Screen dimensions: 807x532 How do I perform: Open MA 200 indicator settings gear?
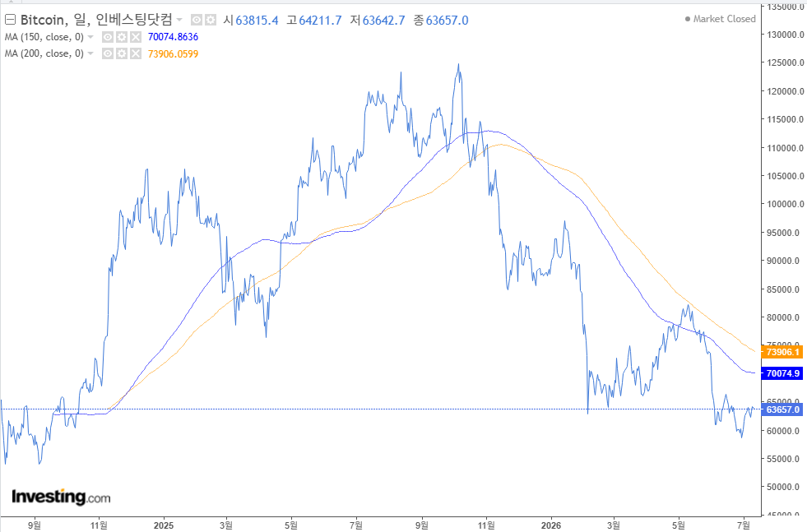pos(122,53)
